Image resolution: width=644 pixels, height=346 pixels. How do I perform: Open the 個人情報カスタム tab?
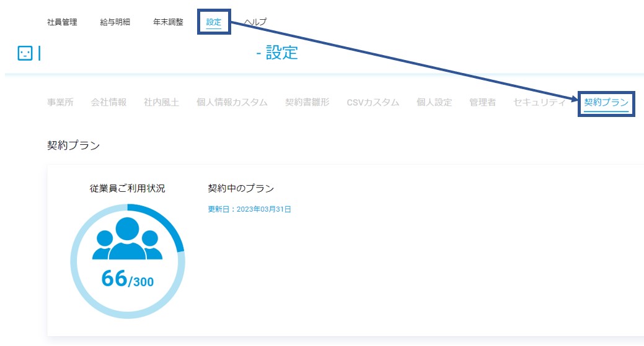(x=232, y=103)
